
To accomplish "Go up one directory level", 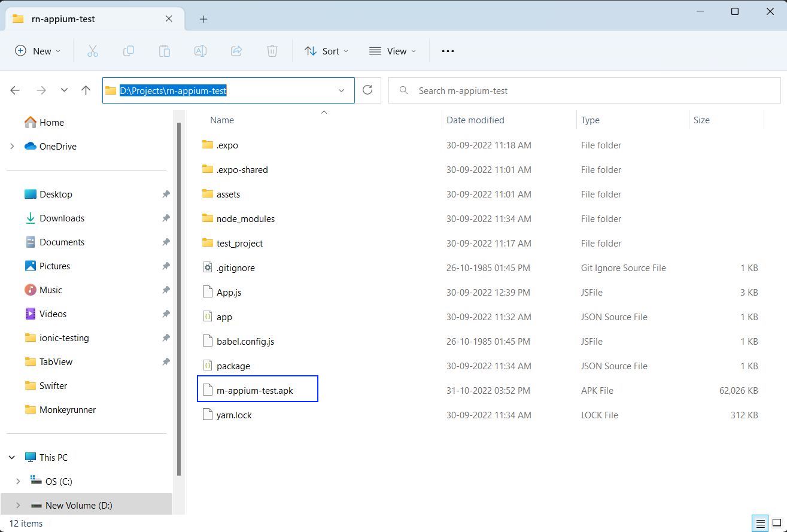I will coord(86,90).
